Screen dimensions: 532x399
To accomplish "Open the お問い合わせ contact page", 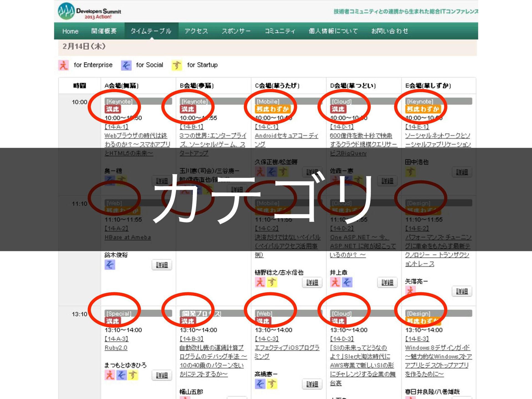I will tap(390, 31).
